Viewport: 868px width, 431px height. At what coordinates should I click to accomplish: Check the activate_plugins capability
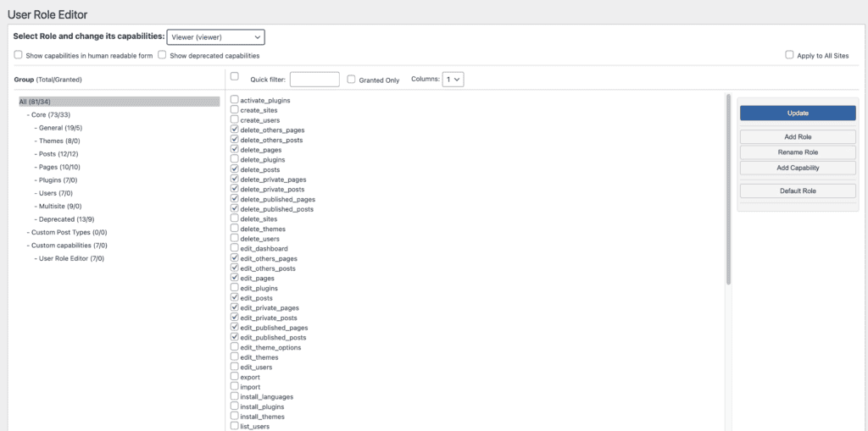point(235,100)
